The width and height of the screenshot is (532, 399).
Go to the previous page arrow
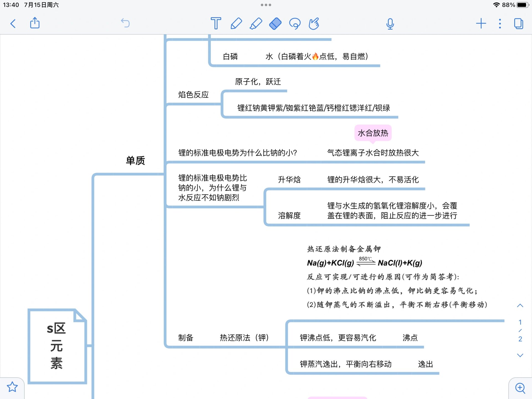pyautogui.click(x=520, y=305)
